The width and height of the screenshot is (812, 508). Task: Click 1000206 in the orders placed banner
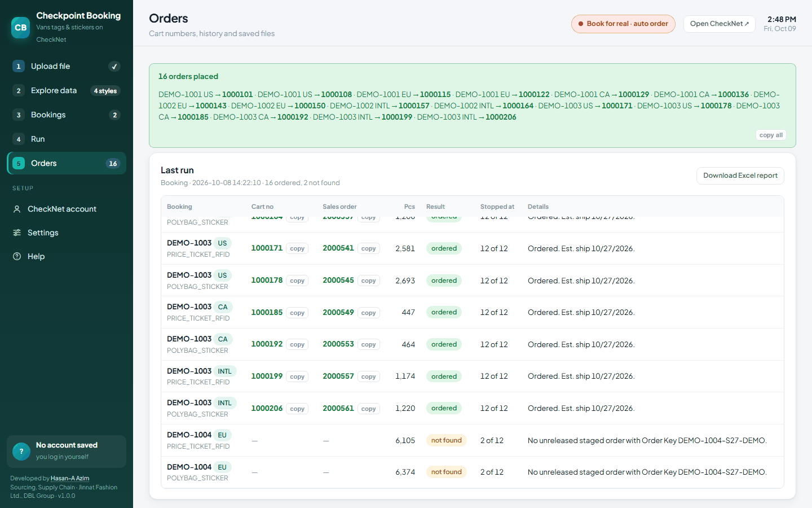tap(501, 117)
